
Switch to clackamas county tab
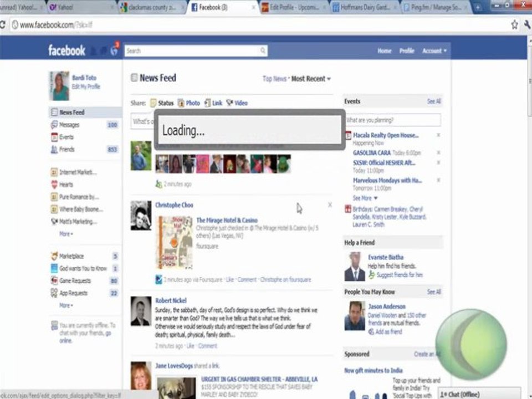[x=151, y=7]
